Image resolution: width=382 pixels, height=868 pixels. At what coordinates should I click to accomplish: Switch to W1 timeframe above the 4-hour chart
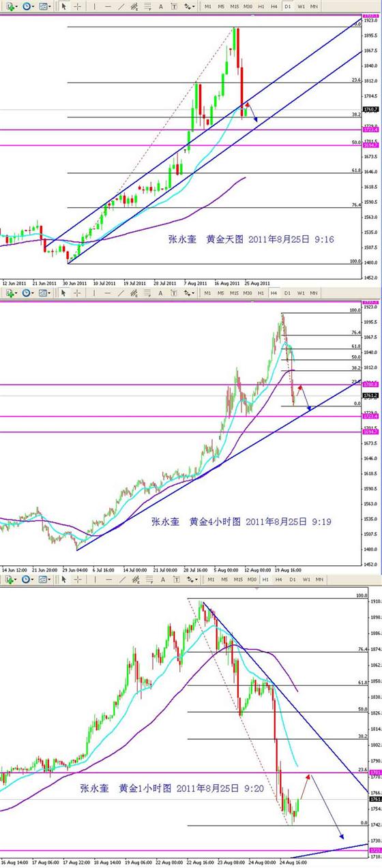click(x=300, y=293)
